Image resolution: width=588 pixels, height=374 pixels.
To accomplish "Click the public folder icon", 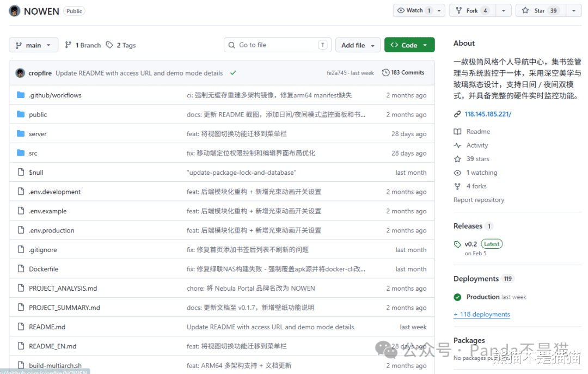I will [21, 114].
